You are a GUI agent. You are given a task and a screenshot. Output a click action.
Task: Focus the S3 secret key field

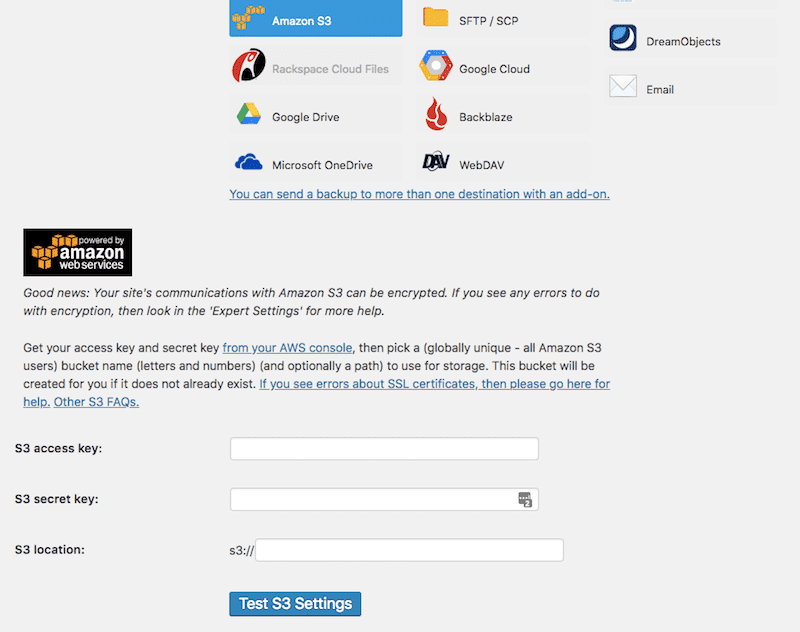(384, 499)
